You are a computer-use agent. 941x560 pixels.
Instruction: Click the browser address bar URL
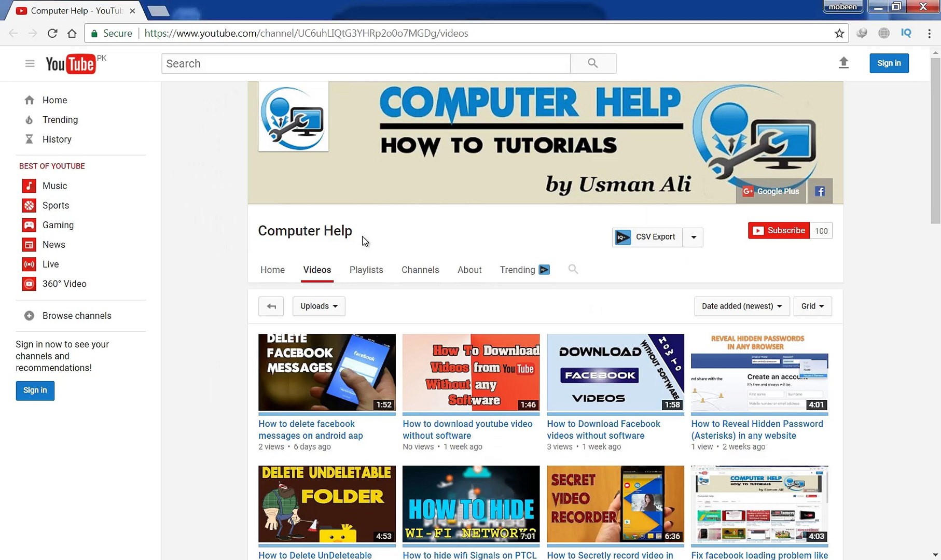[x=306, y=33]
